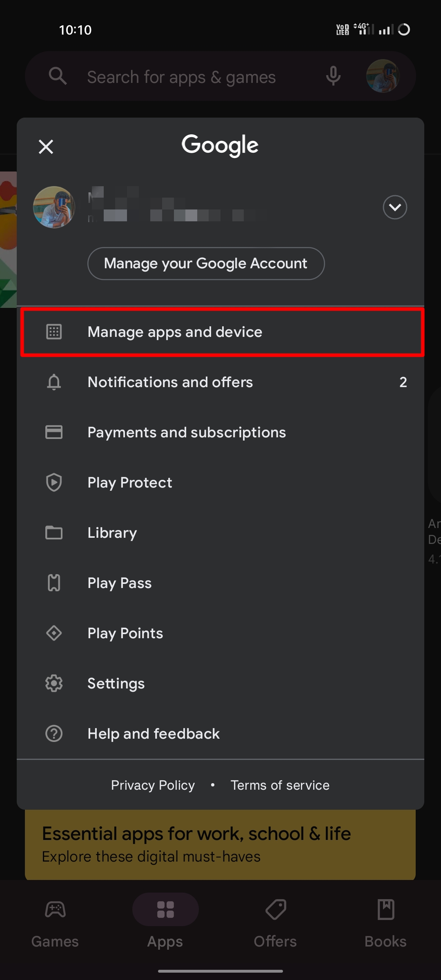
Task: Expand the account switcher chevron
Action: (x=394, y=207)
